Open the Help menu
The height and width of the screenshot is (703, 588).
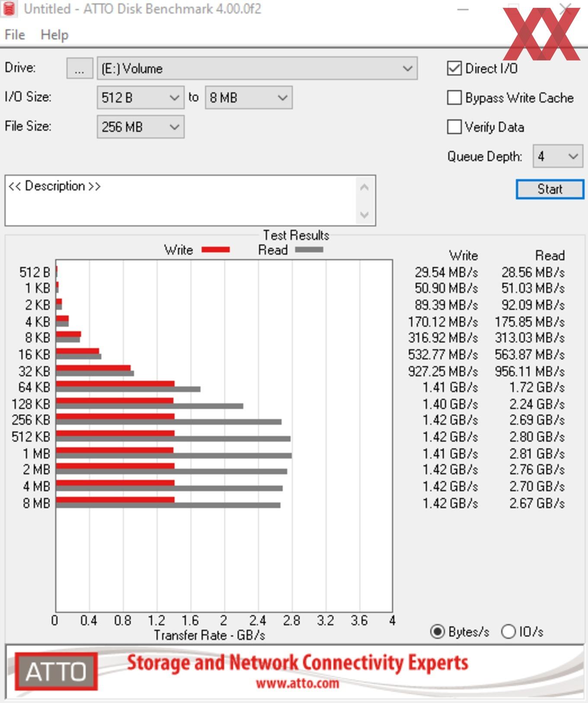(x=54, y=35)
